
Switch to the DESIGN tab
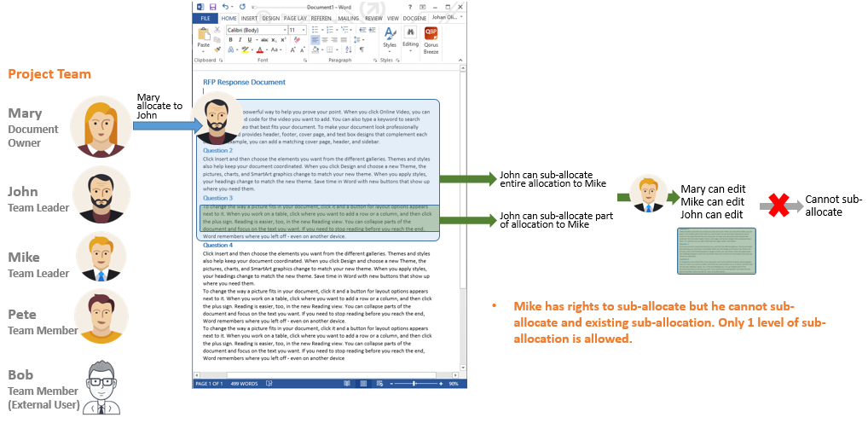(271, 18)
